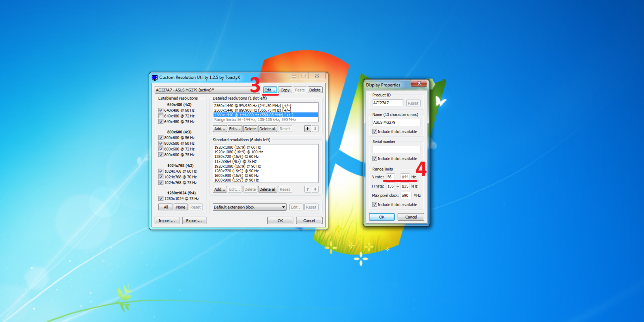Toggle Include if slot available under Name
This screenshot has width=644, height=322.
pyautogui.click(x=375, y=131)
